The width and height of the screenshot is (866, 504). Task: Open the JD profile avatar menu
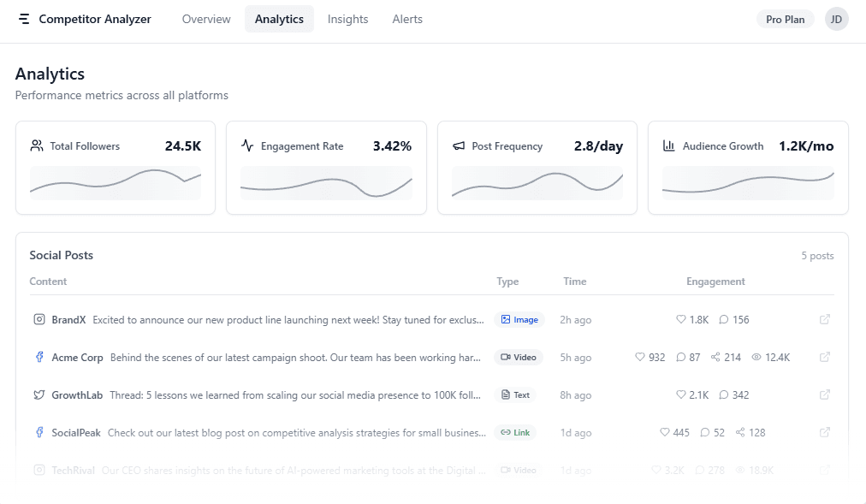pyautogui.click(x=836, y=18)
